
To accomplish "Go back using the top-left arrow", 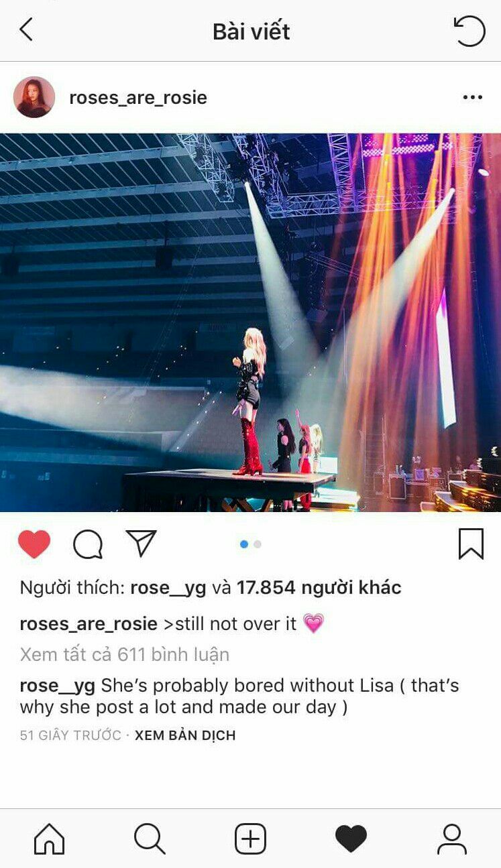I will tap(26, 29).
